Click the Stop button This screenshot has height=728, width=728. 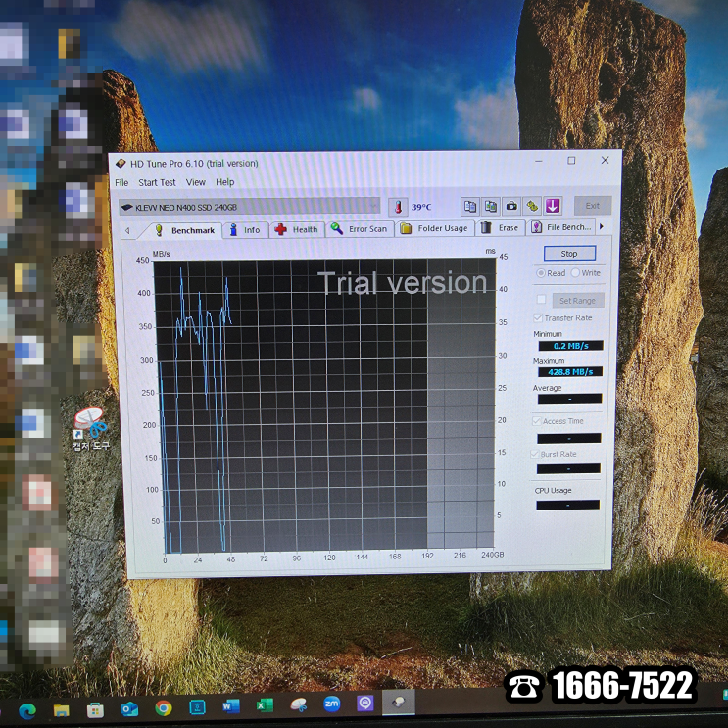click(569, 254)
